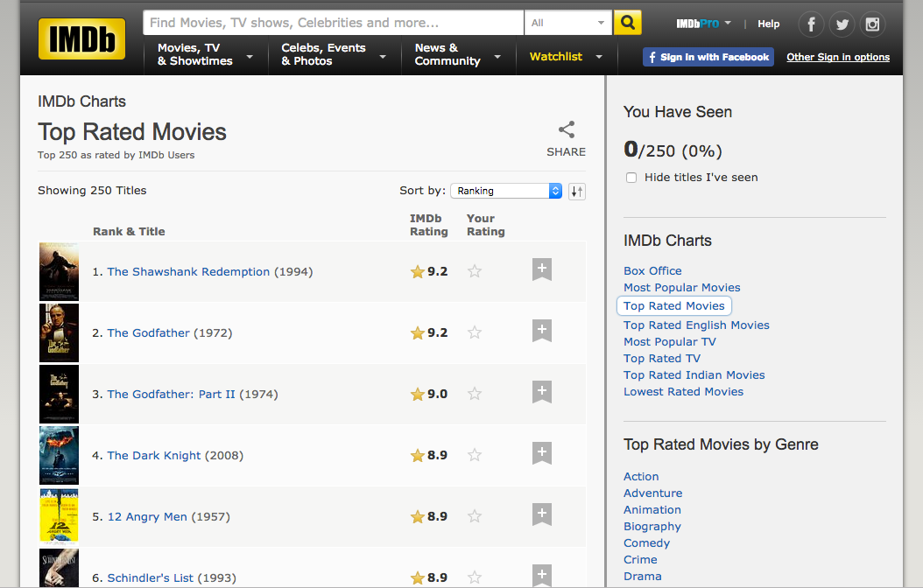Add The Shawshank Redemption to watchlist
The image size is (923, 588).
pyautogui.click(x=542, y=269)
